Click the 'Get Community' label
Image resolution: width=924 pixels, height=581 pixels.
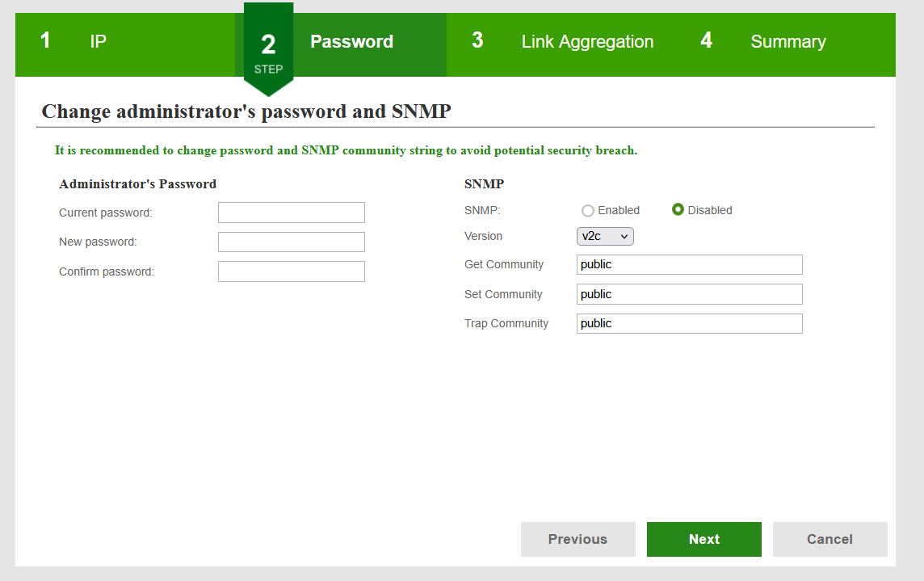[504, 265]
